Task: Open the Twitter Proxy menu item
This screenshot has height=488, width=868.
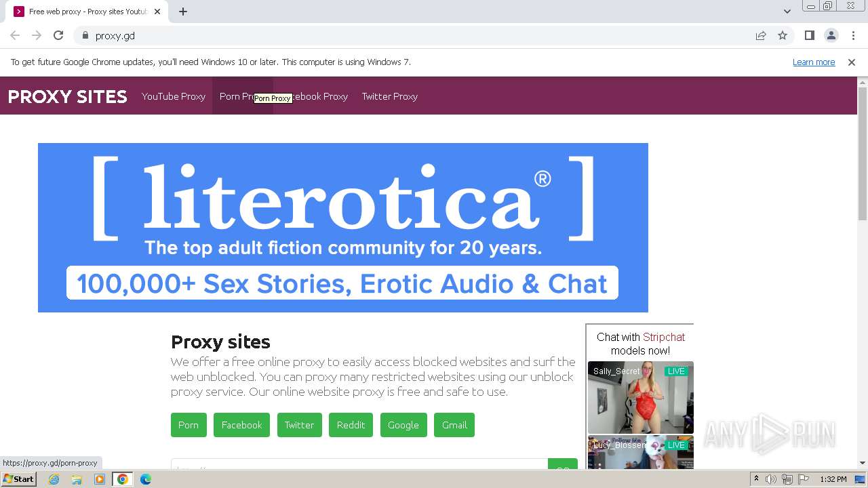Action: tap(389, 96)
